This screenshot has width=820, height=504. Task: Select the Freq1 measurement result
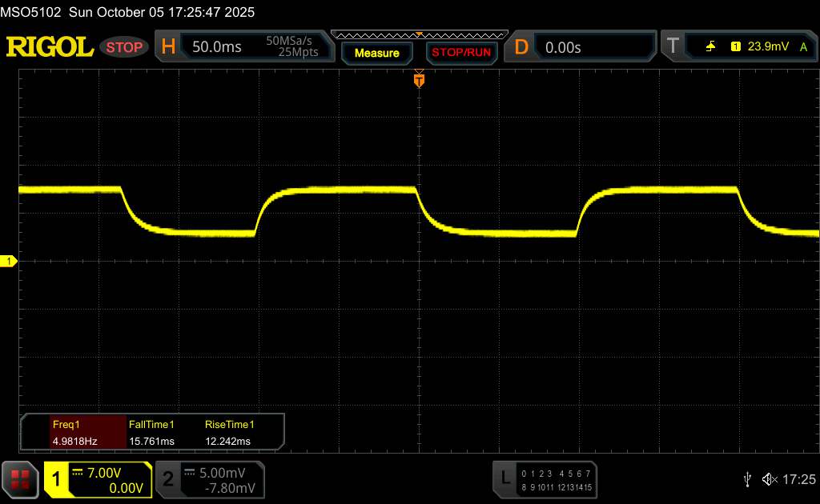[x=74, y=433]
